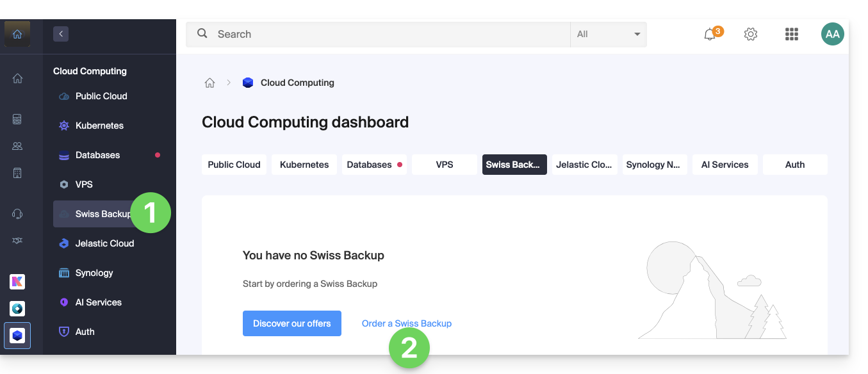Open the apps grid launcher
Screen dimensions: 868x374
click(792, 35)
